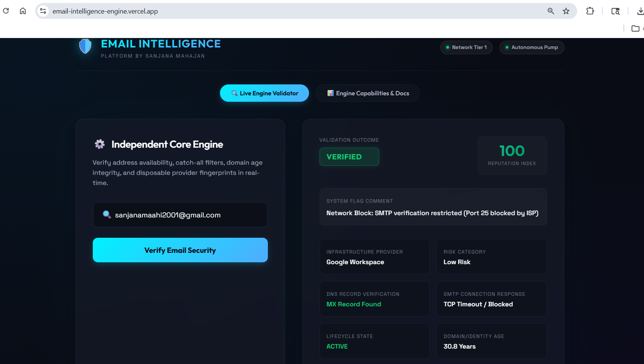Click the Autonomous Pump status pill
Image resolution: width=644 pixels, height=364 pixels.
tap(532, 47)
